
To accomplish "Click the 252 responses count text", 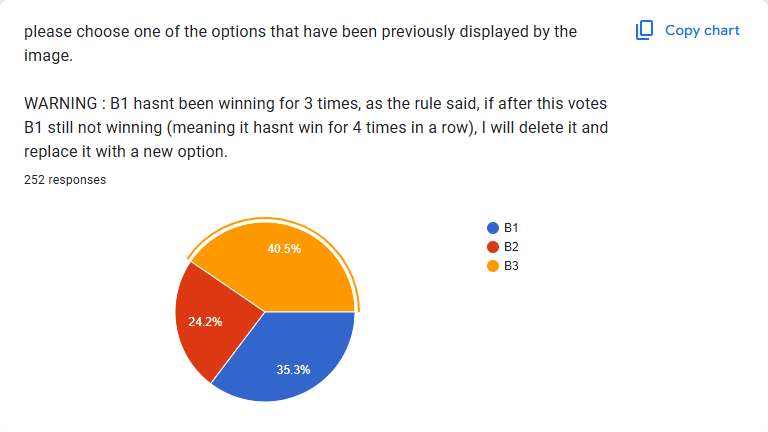I will coord(65,181).
